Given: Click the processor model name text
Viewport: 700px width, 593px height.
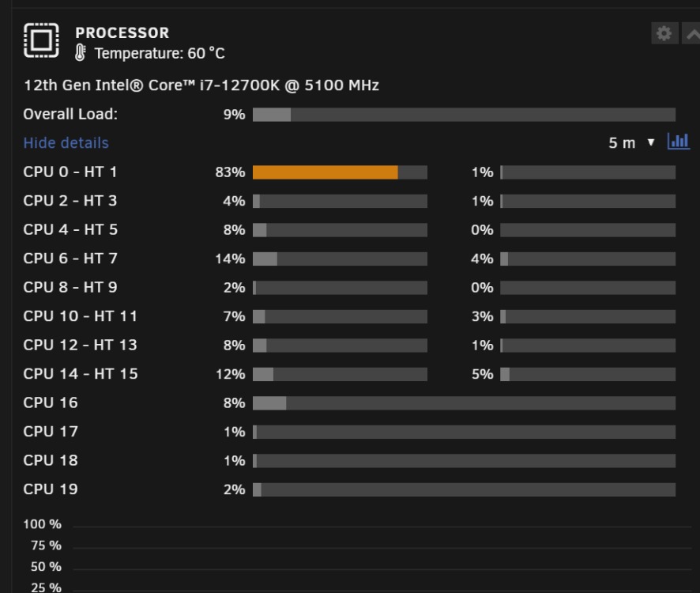Looking at the screenshot, I should [201, 85].
